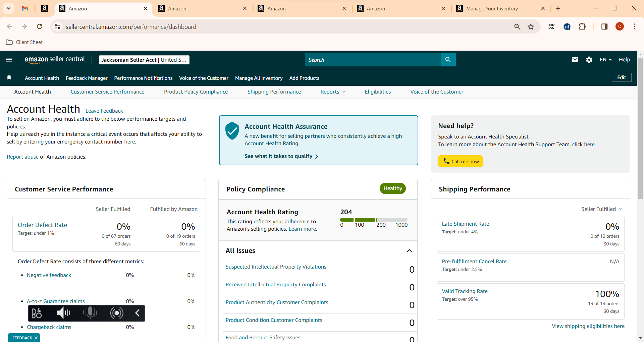
Task: Expand the Reports dropdown menu
Action: (333, 92)
